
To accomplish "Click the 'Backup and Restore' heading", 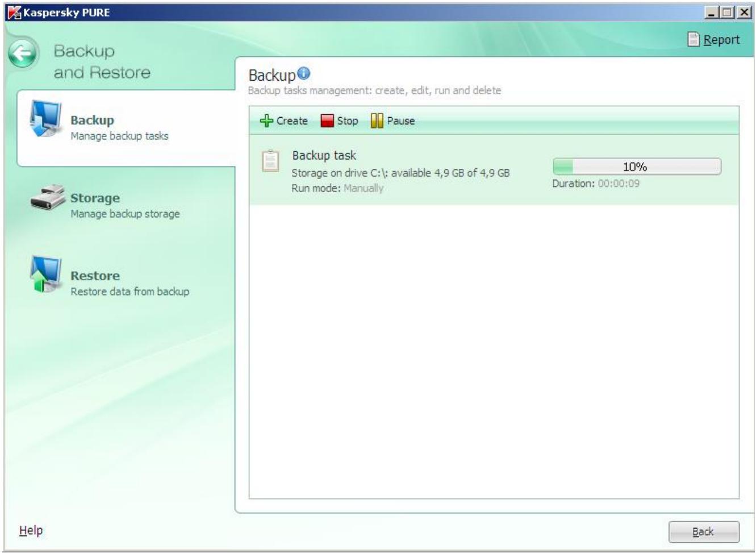I will [x=102, y=62].
